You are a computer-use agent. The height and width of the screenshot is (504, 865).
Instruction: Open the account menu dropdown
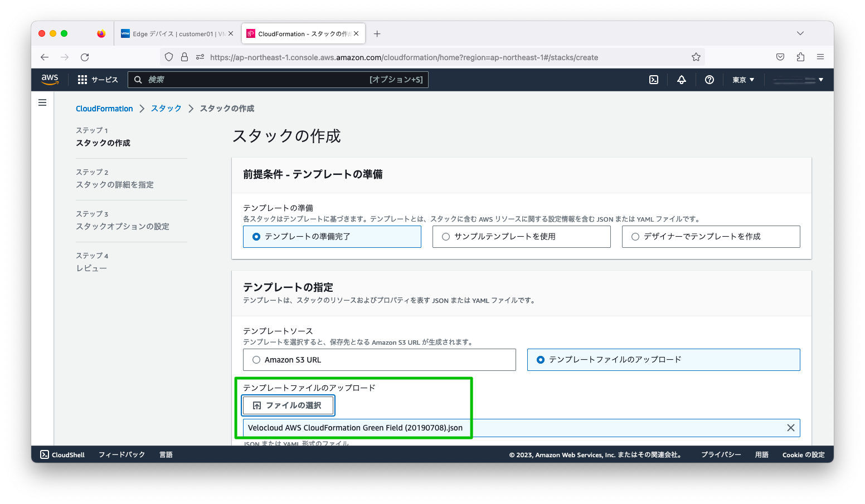(799, 80)
